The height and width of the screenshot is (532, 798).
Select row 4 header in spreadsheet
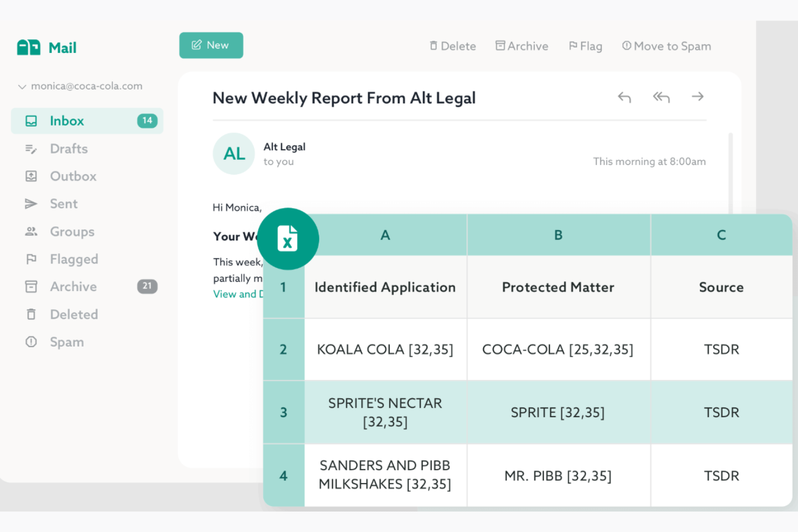[x=284, y=476]
